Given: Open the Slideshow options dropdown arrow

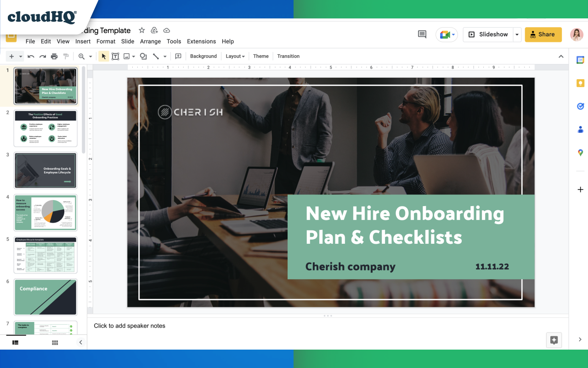Looking at the screenshot, I should tap(516, 34).
